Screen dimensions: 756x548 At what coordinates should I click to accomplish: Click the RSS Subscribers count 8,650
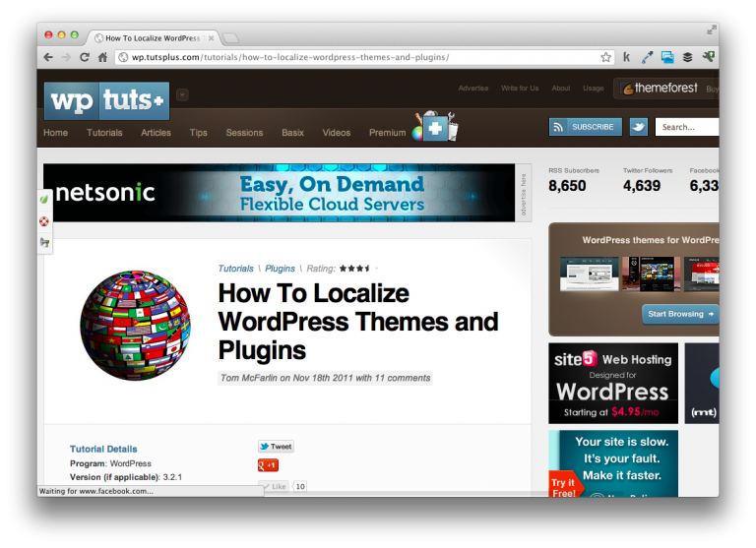coord(567,186)
